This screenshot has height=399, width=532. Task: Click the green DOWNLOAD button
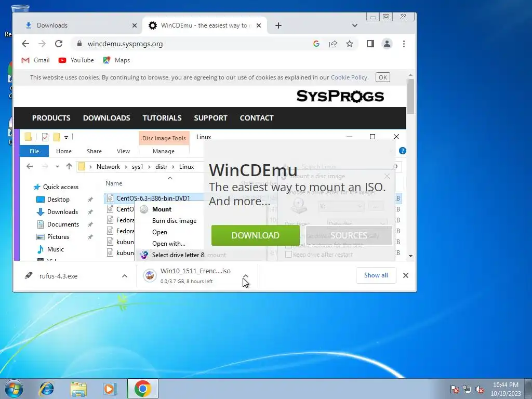pos(255,235)
